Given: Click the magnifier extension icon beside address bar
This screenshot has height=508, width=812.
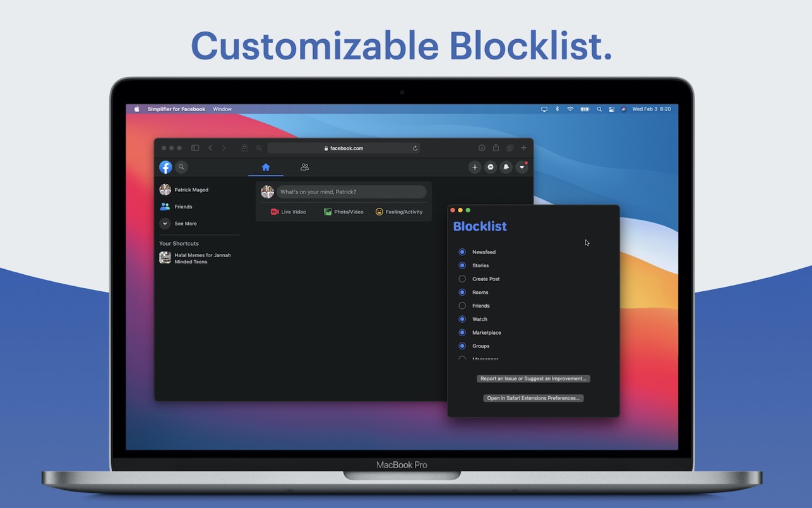Looking at the screenshot, I should [x=259, y=148].
